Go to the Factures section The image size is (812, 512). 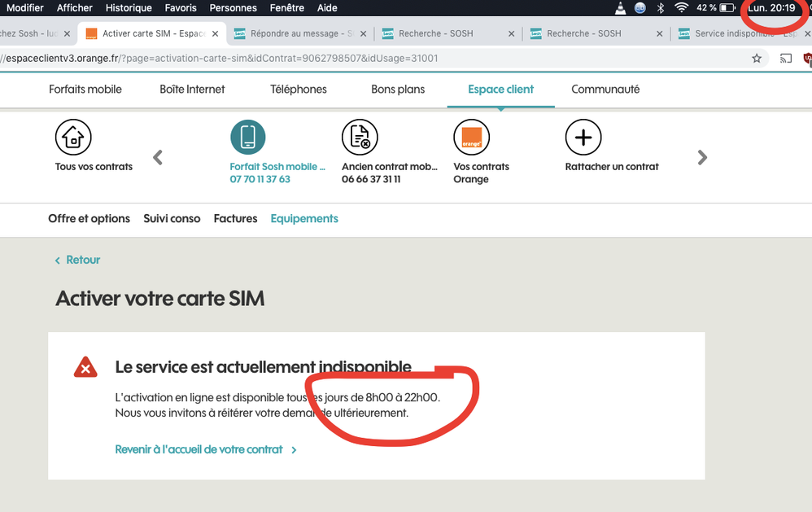click(235, 218)
